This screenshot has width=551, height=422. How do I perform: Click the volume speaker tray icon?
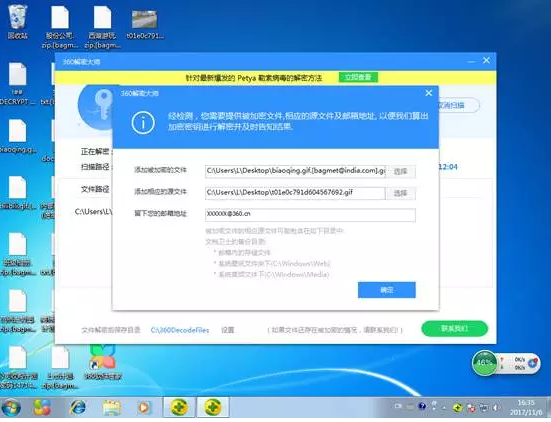coord(496,408)
